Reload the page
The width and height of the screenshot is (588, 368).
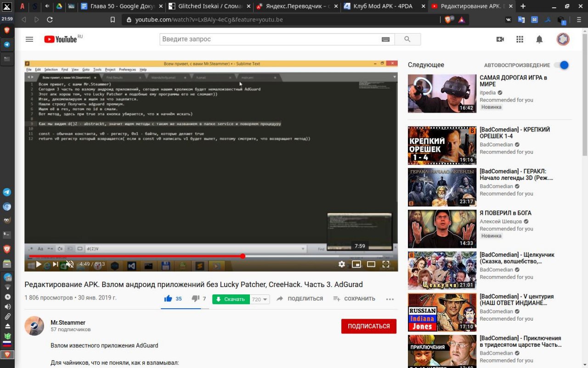[x=50, y=20]
